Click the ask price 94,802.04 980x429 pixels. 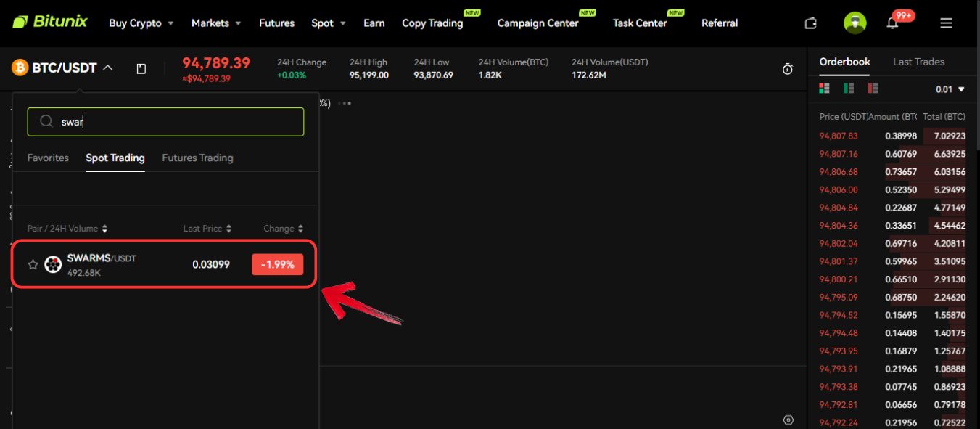[839, 243]
